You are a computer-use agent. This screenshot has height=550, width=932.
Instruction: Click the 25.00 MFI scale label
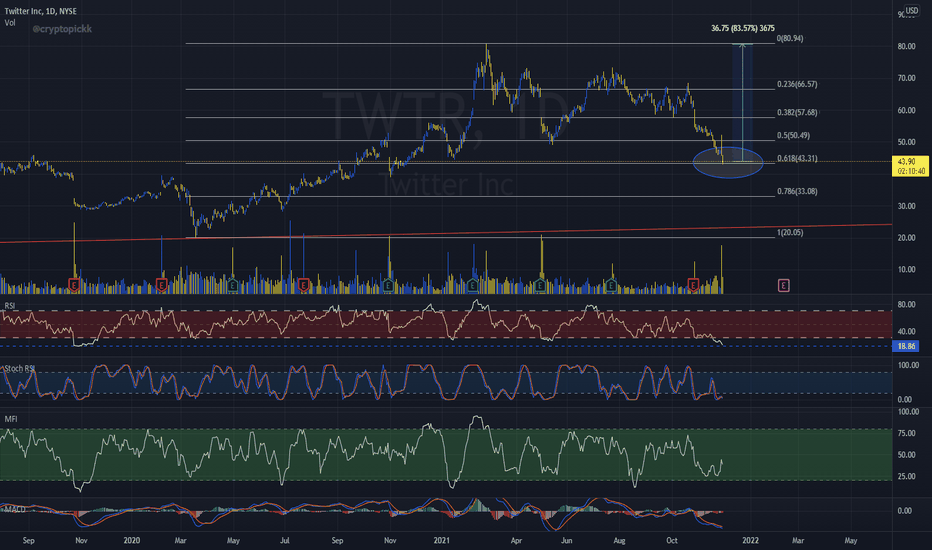pyautogui.click(x=906, y=476)
